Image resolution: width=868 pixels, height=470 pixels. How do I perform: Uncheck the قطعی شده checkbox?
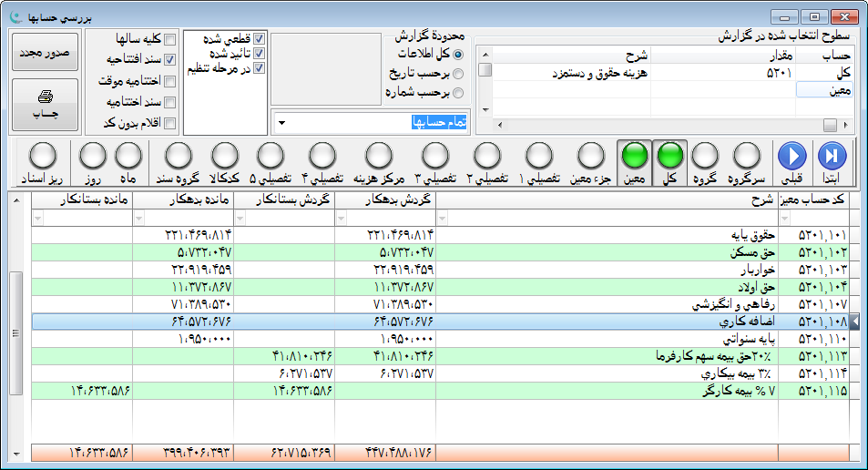click(x=260, y=39)
